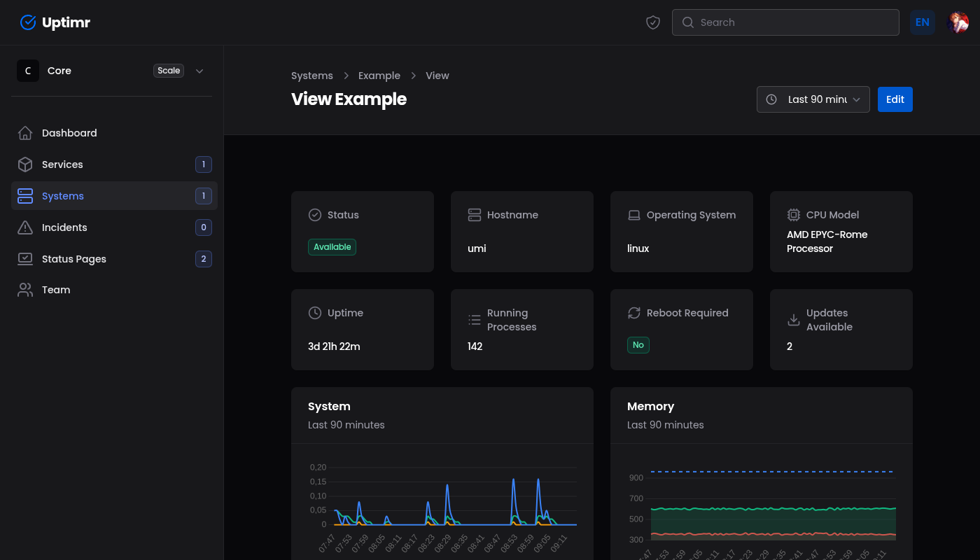980x560 pixels.
Task: Click the Reboot Required refresh icon
Action: pyautogui.click(x=634, y=313)
